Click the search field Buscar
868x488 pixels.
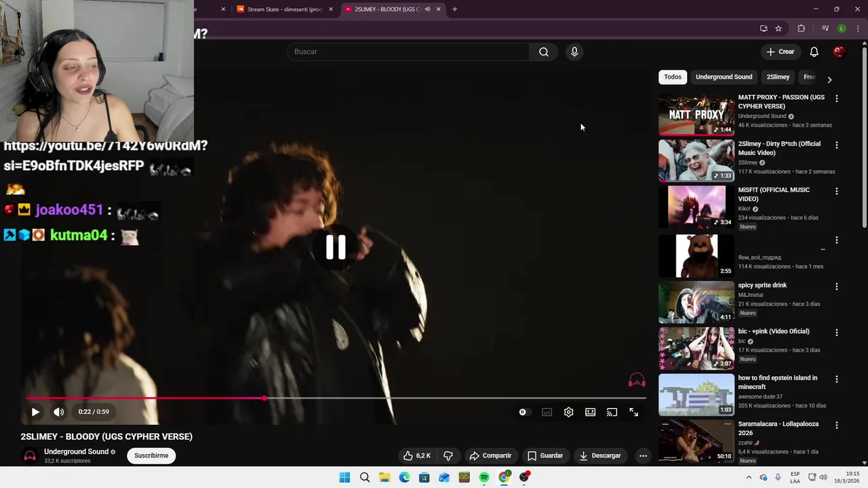pyautogui.click(x=408, y=52)
